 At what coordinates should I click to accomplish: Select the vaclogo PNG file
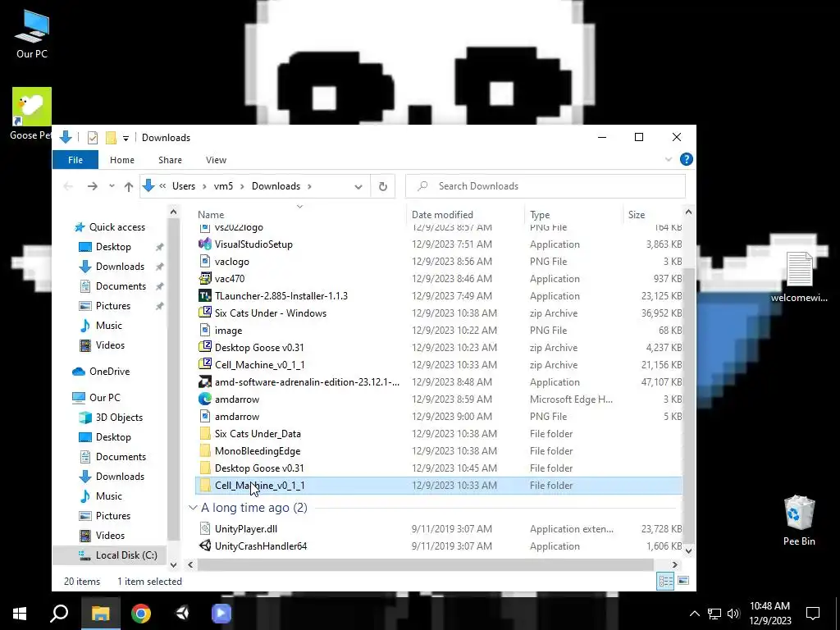440,262
